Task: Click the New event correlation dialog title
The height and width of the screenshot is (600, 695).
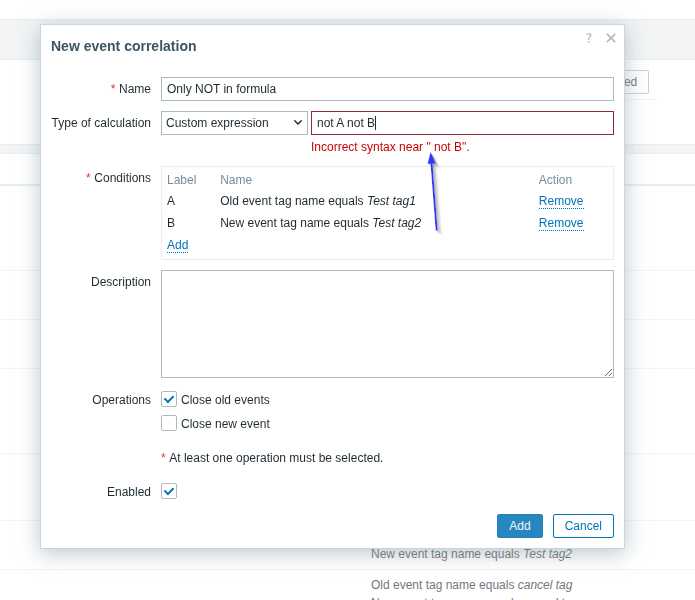Action: [124, 46]
